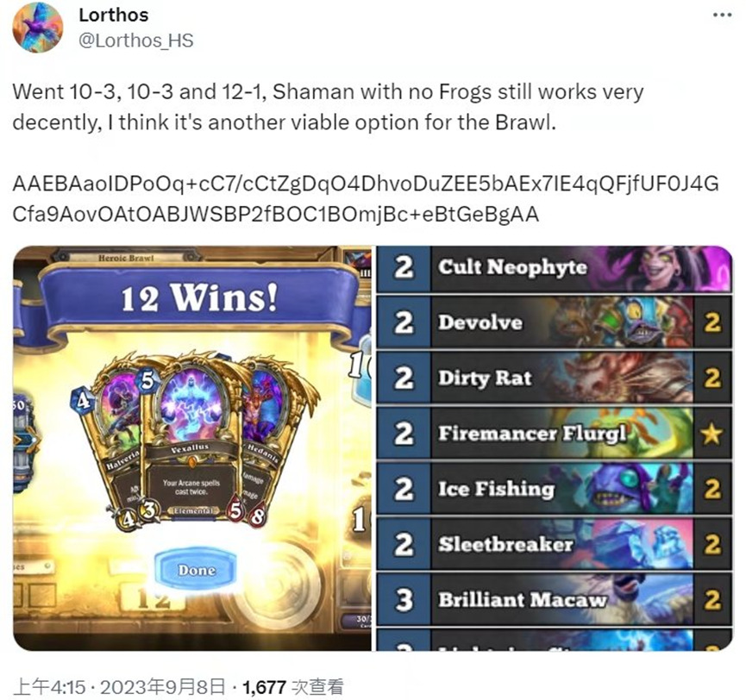Select the Brilliant Macaw card row

tap(555, 599)
